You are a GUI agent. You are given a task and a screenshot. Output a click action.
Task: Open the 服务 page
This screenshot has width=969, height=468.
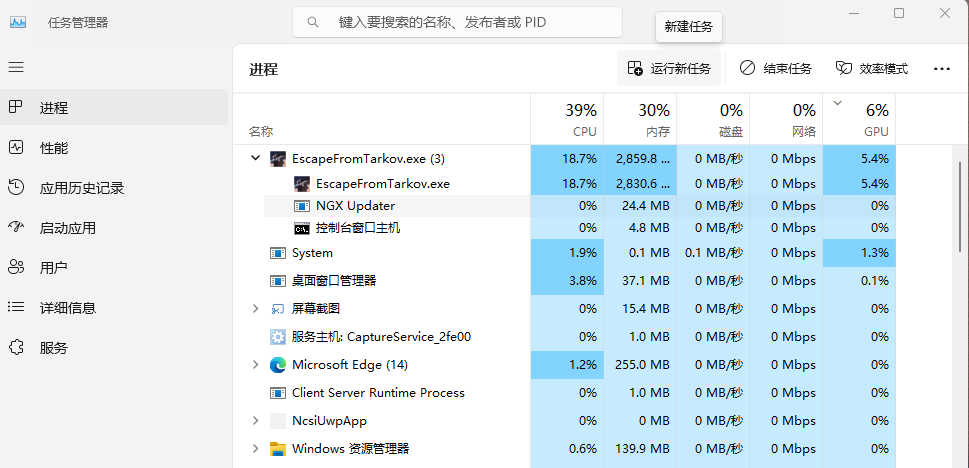tap(114, 348)
